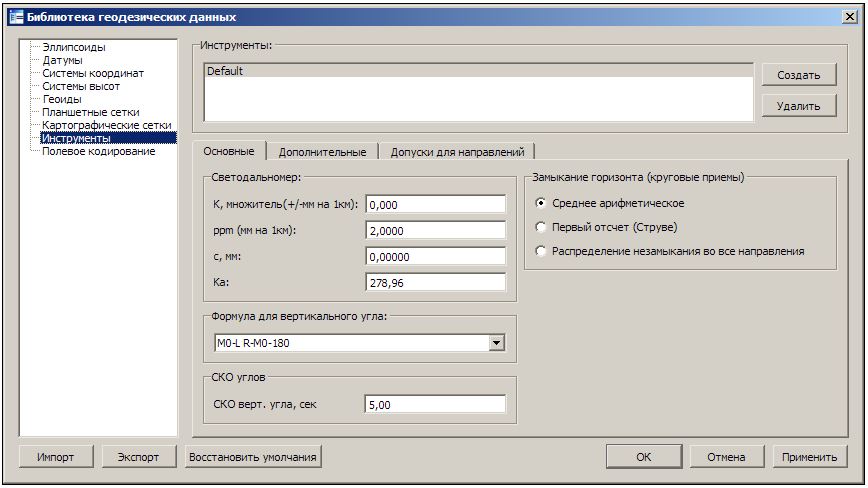Switch to the Дополнительные tab
The height and width of the screenshot is (488, 868).
tap(322, 152)
